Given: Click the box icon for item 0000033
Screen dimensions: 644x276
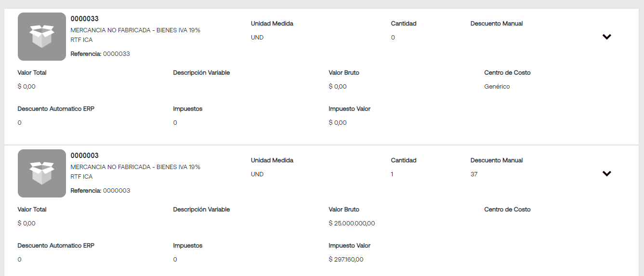Looking at the screenshot, I should click(x=42, y=37).
